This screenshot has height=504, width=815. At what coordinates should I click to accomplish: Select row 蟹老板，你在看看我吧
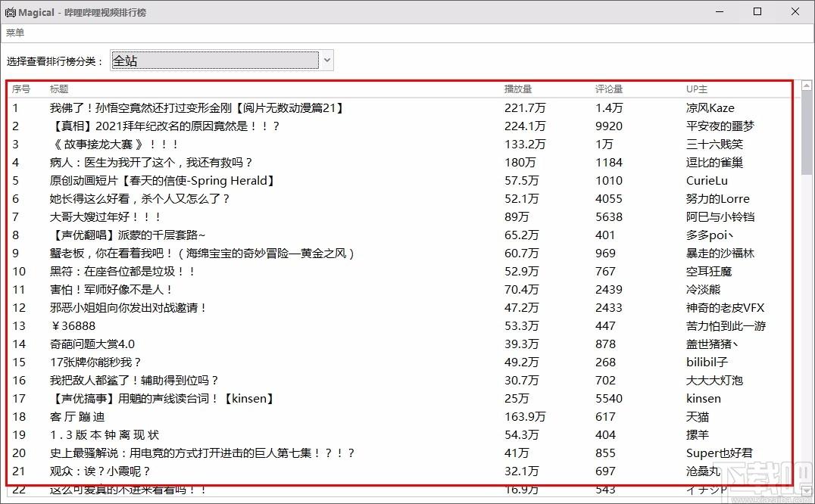[x=400, y=254]
